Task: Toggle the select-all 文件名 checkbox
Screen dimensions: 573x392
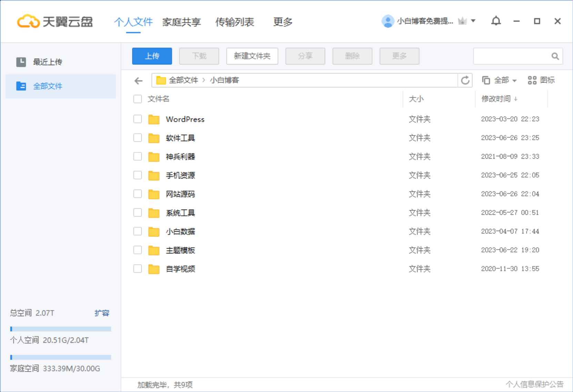Action: coord(138,99)
